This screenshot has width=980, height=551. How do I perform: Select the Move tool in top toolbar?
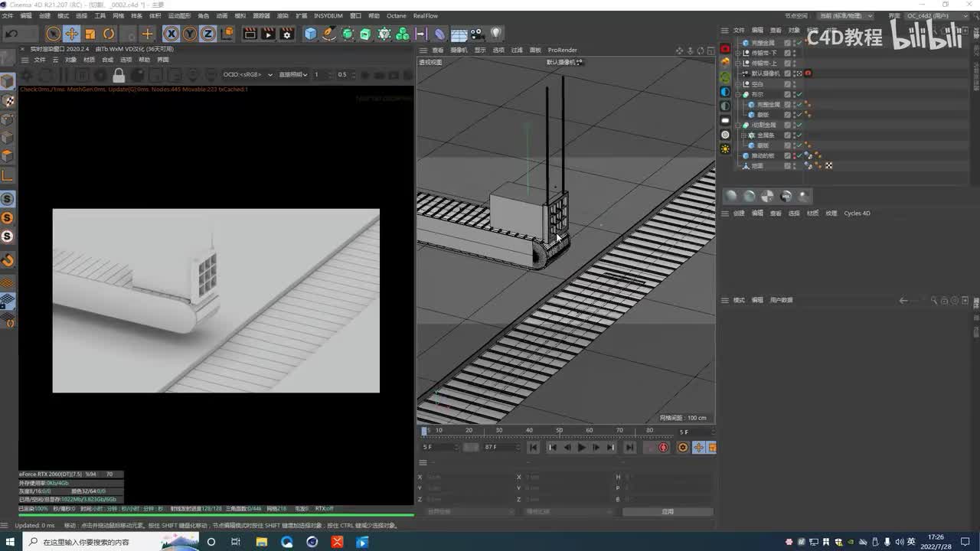[71, 34]
